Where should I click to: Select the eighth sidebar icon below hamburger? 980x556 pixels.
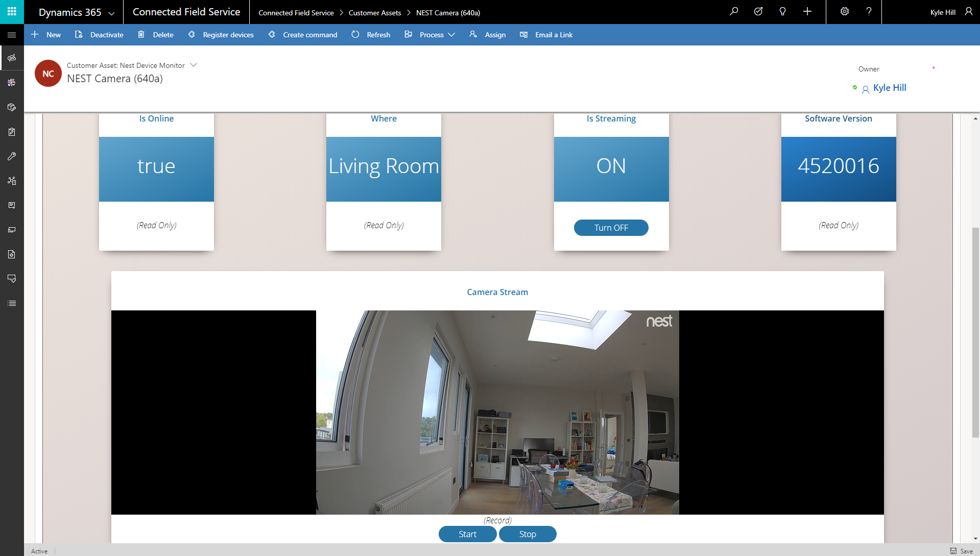click(x=12, y=229)
